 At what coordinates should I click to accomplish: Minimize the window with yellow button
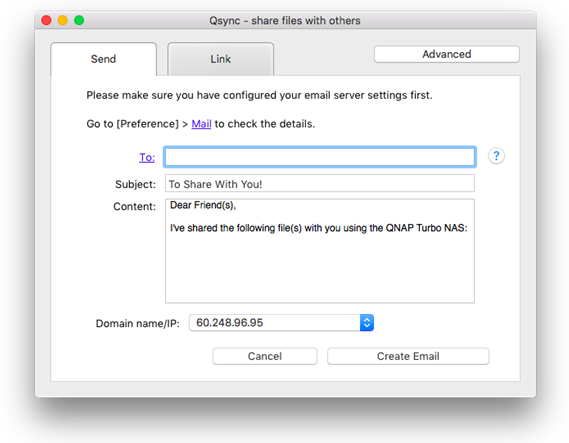coord(63,20)
